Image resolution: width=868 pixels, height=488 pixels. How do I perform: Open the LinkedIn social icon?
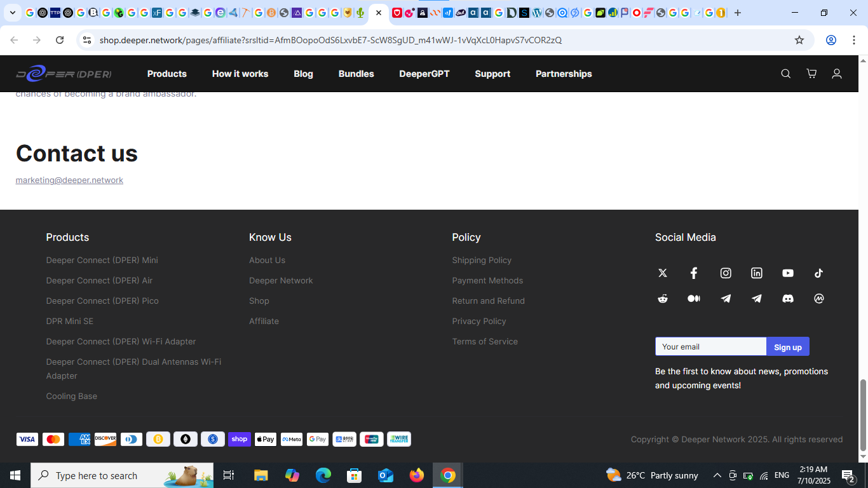757,273
